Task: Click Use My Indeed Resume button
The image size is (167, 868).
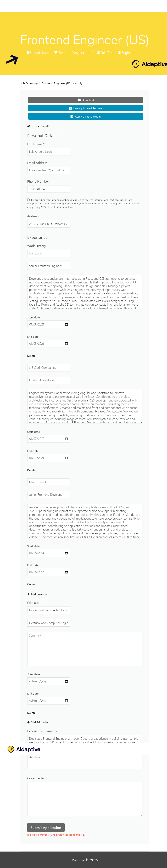Action: point(85,108)
